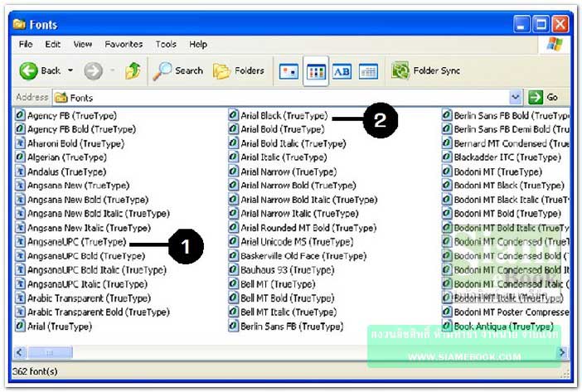Open the Help menu
The width and height of the screenshot is (582, 392).
point(198,45)
